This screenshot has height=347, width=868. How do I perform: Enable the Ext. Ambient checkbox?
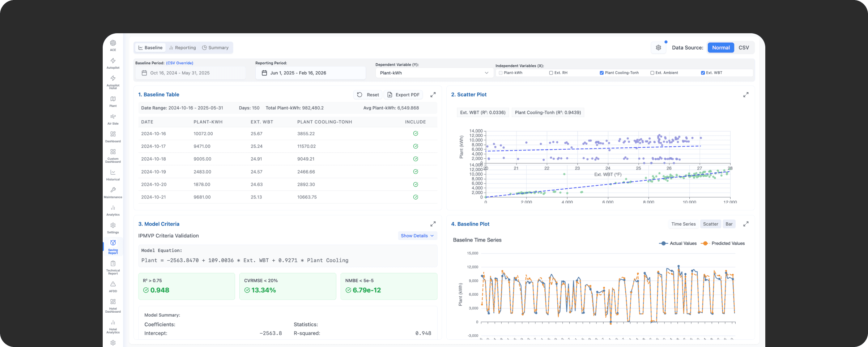pyautogui.click(x=652, y=73)
